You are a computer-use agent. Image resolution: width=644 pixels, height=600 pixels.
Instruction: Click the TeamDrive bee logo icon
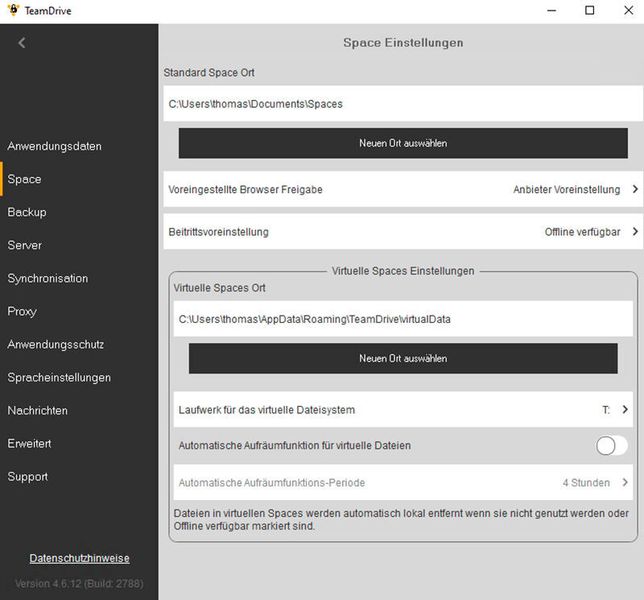point(13,10)
